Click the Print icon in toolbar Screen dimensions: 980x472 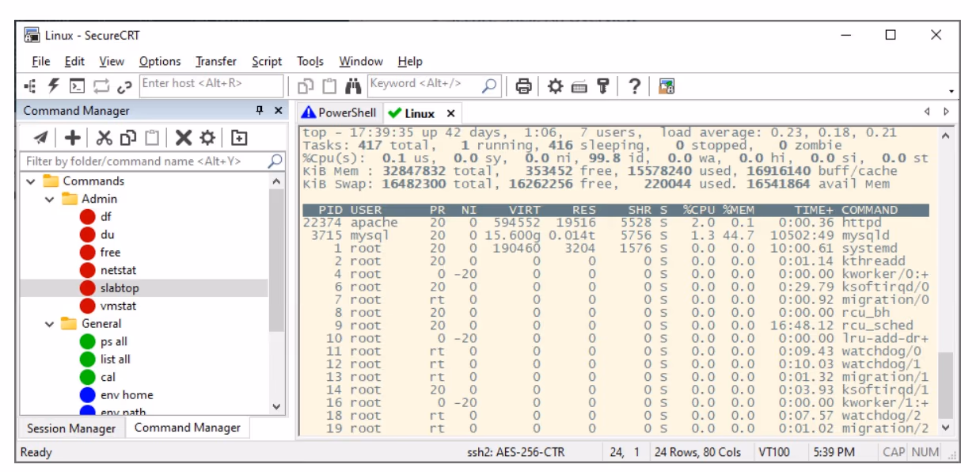tap(523, 86)
